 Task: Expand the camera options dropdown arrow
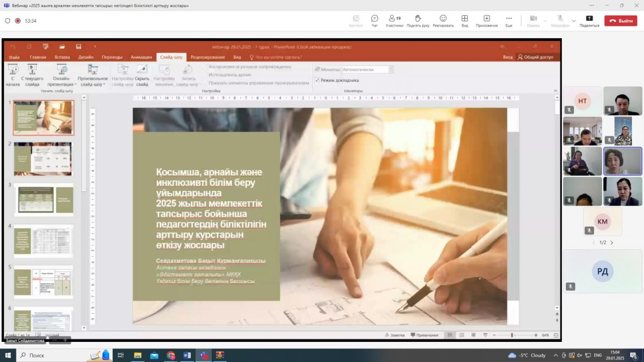pyautogui.click(x=545, y=21)
